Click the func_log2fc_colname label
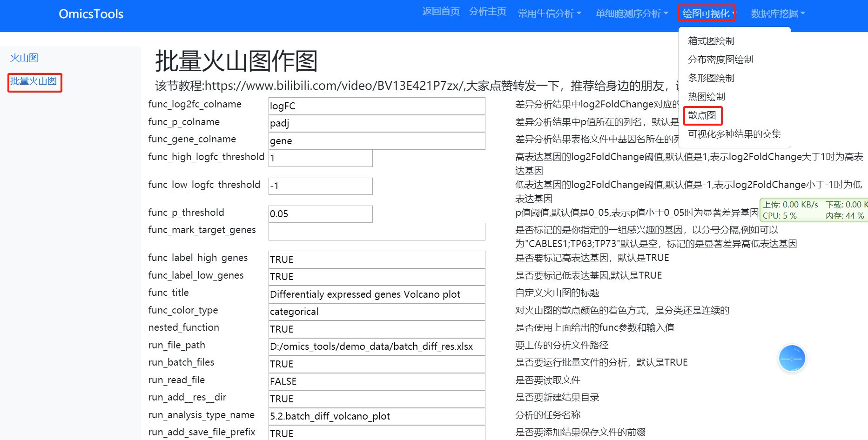The image size is (868, 440). click(x=195, y=104)
